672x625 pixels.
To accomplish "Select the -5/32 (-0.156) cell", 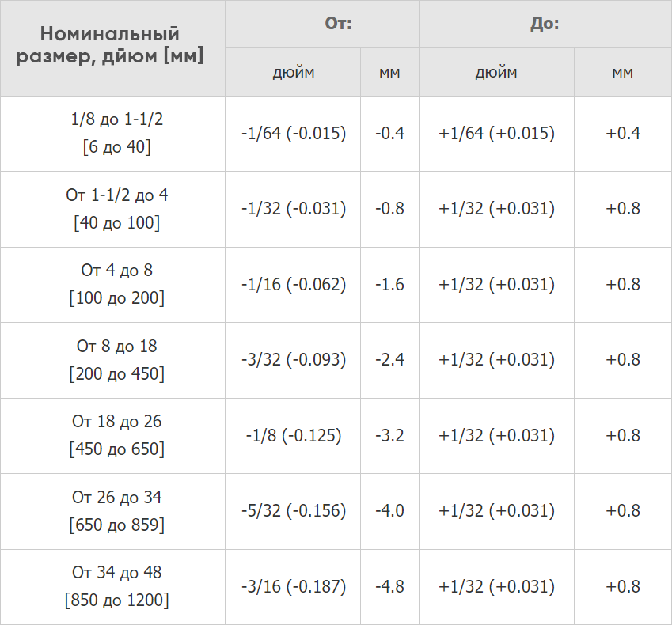I will [x=294, y=511].
